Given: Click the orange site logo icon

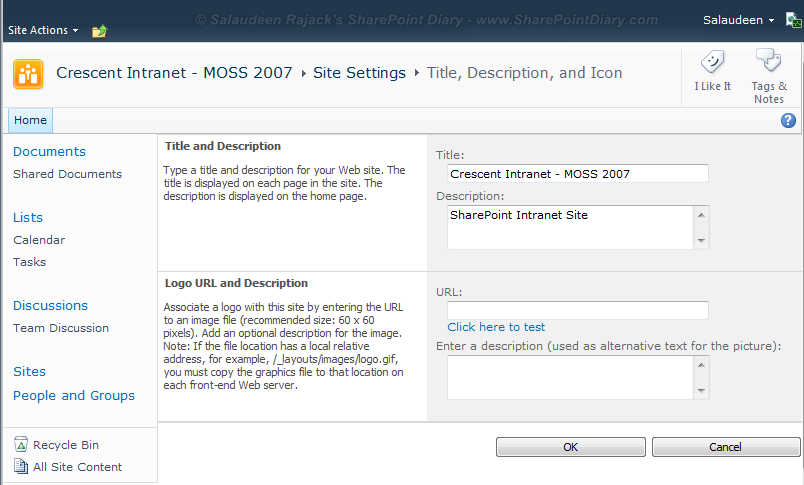Looking at the screenshot, I should tap(28, 74).
